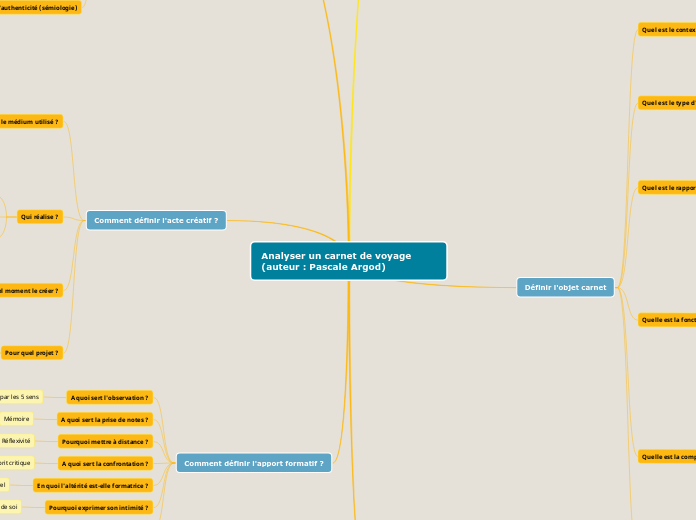This screenshot has height=520, width=696.
Task: Click the 'authenticité (sémiologie)' node
Action: click(x=40, y=8)
